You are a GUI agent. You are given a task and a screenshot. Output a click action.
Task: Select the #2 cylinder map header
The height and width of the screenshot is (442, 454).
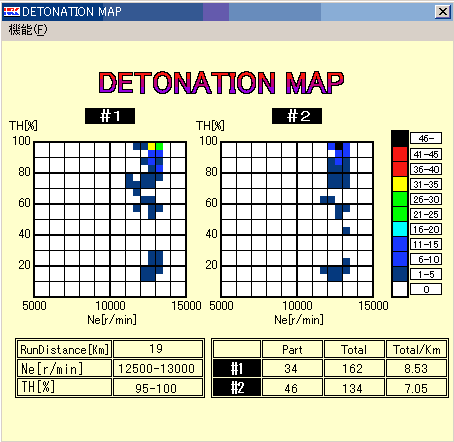[297, 116]
